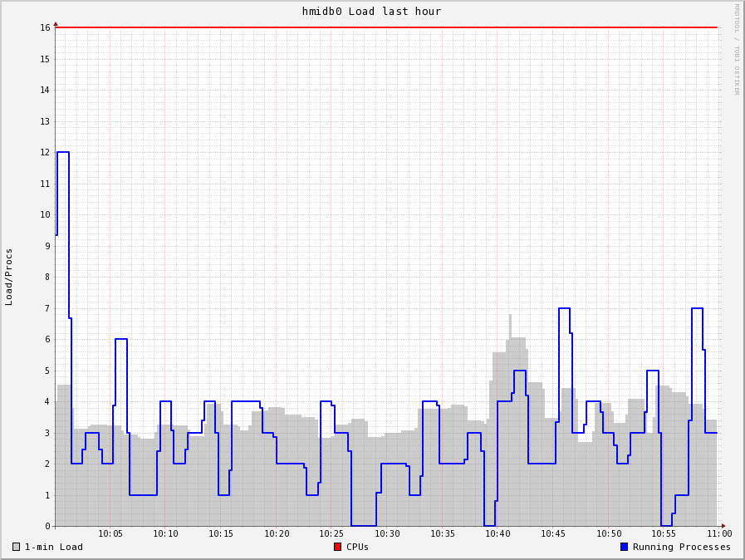Image resolution: width=745 pixels, height=560 pixels.
Task: Click the 10:45 time axis label
Action: tap(553, 533)
